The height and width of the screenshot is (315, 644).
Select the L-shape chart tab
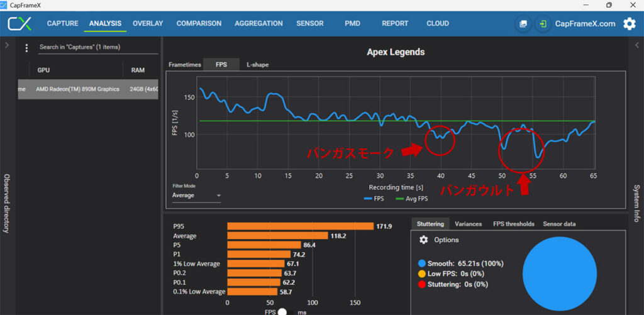(257, 65)
